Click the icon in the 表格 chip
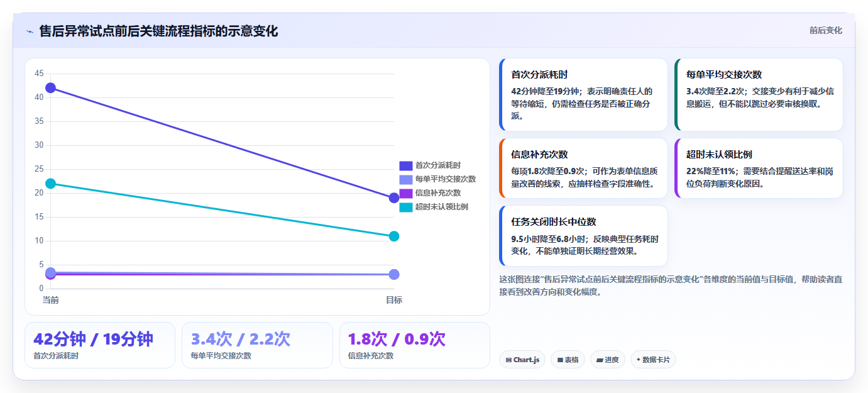This screenshot has width=868, height=393. [x=560, y=360]
